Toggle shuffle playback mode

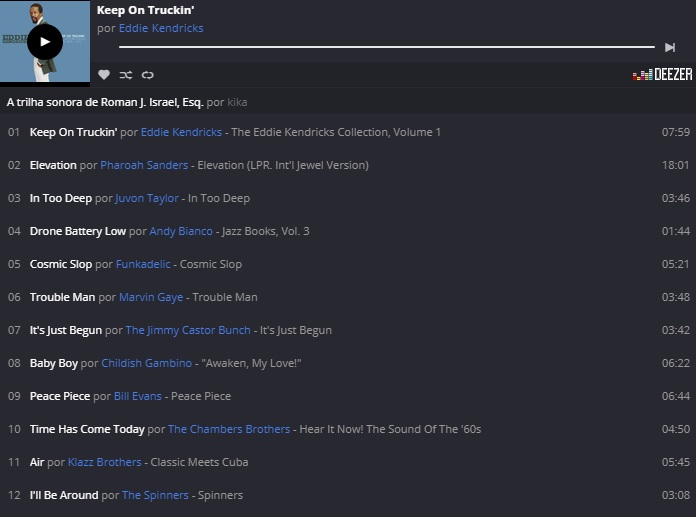coord(126,75)
